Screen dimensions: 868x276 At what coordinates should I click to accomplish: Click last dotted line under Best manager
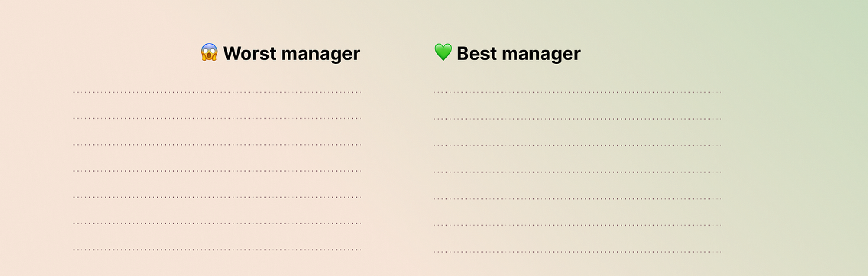(578, 252)
